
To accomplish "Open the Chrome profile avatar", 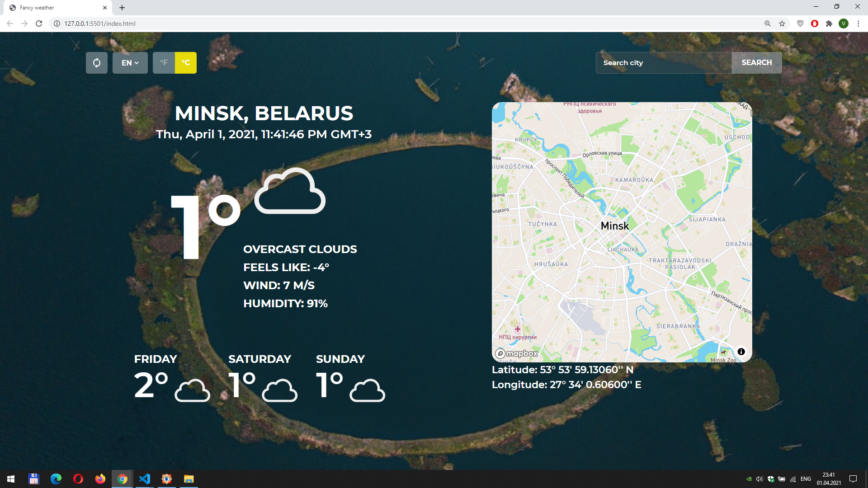I will 844,23.
